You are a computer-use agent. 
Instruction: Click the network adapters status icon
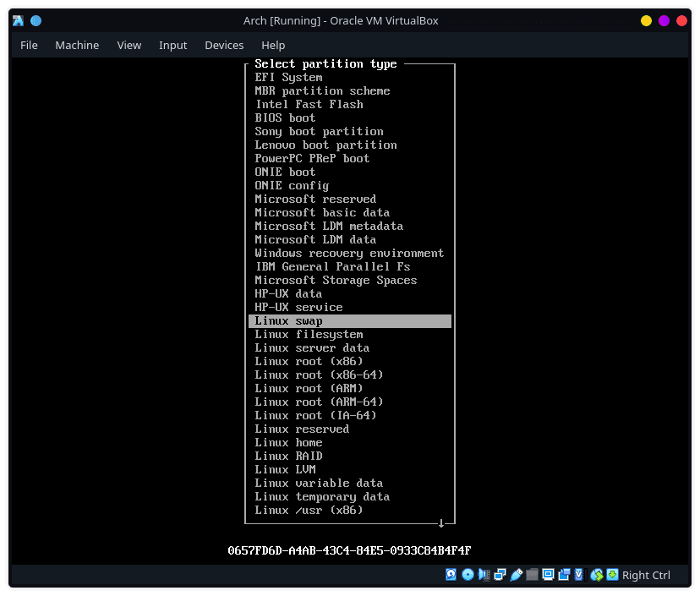coord(500,575)
